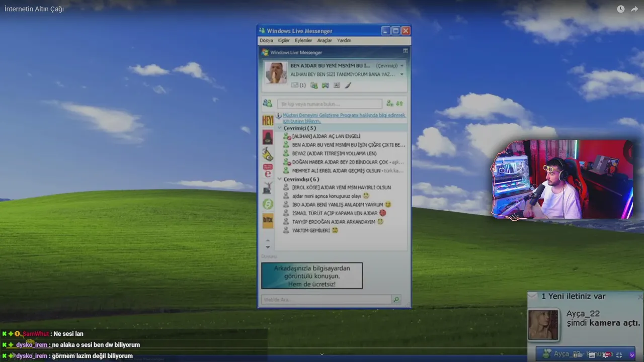
Task: Click the yellow tag sidebar tab icon
Action: pos(268,154)
